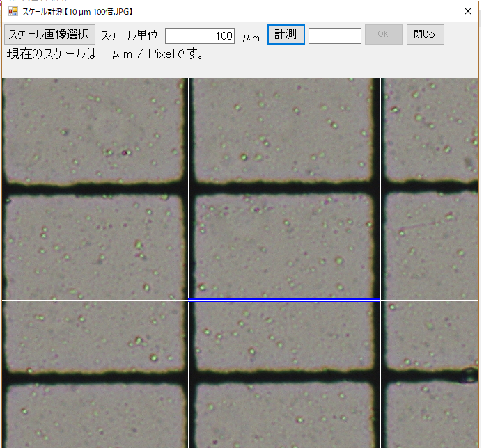Click the top-left grid square in image
The height and width of the screenshot is (448, 484).
coord(93,129)
